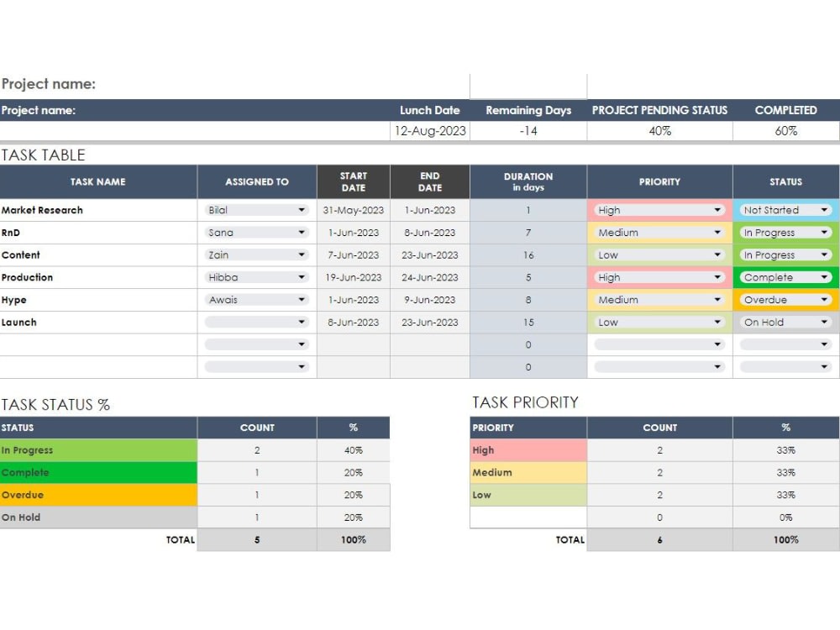Select the Market Research task name cell
This screenshot has width=840, height=630.
[98, 210]
